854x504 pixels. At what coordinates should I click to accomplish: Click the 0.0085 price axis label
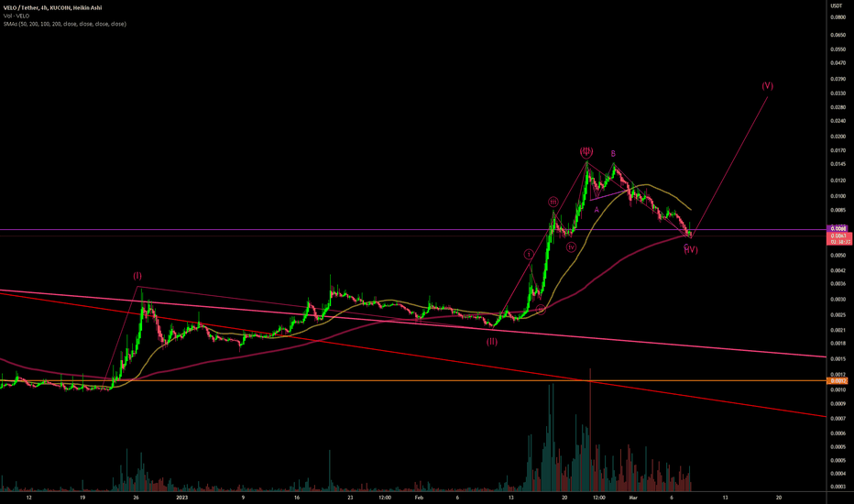(838, 210)
